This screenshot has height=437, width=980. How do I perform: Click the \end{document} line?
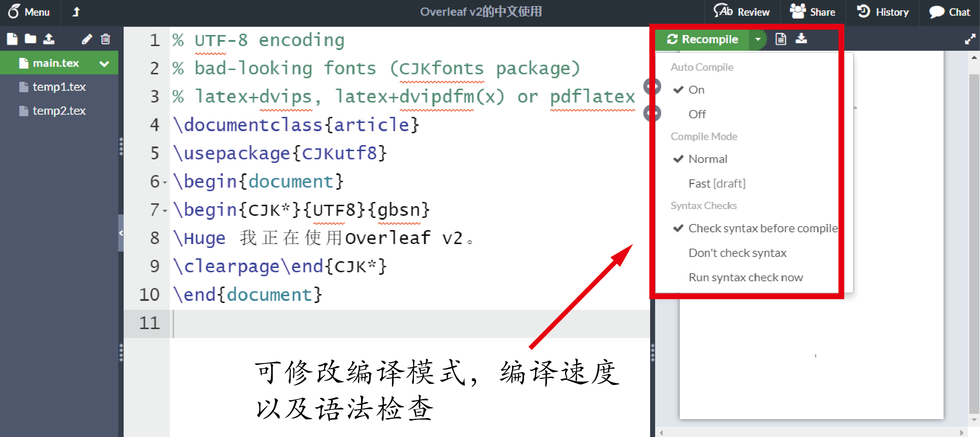pyautogui.click(x=247, y=295)
